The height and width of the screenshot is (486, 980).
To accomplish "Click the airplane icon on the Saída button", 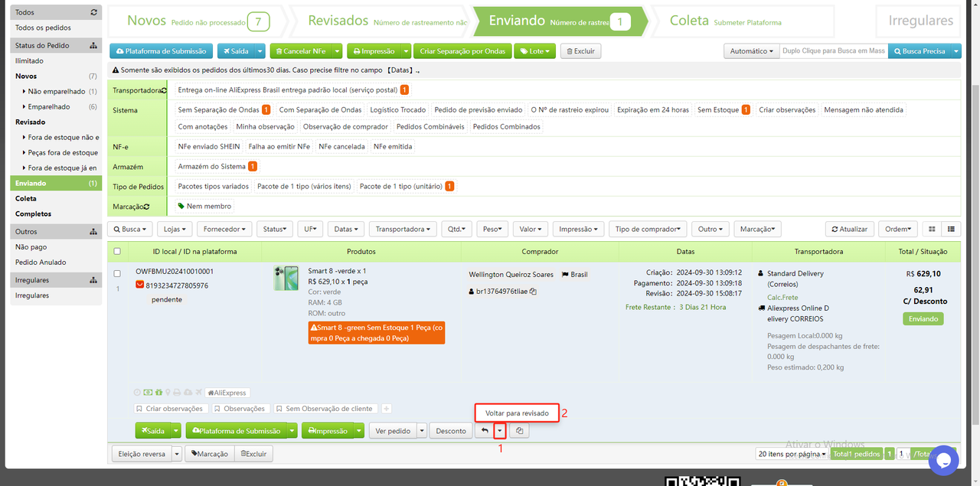I will pos(145,430).
